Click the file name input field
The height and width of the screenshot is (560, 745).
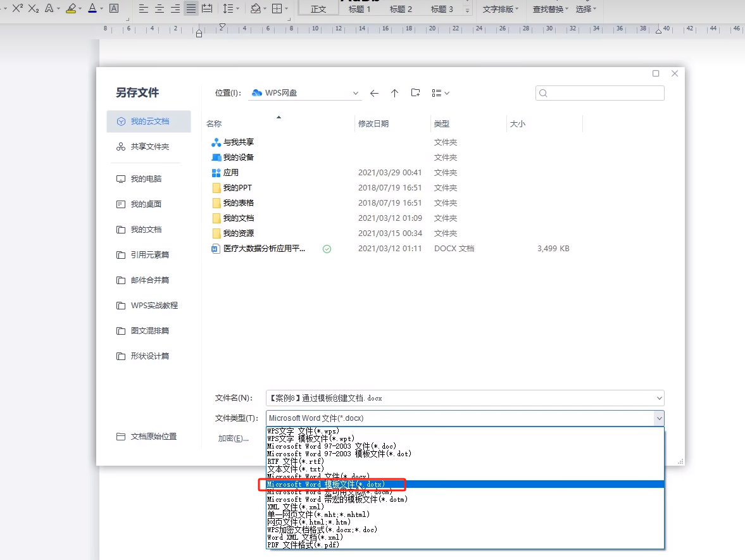tap(465, 398)
